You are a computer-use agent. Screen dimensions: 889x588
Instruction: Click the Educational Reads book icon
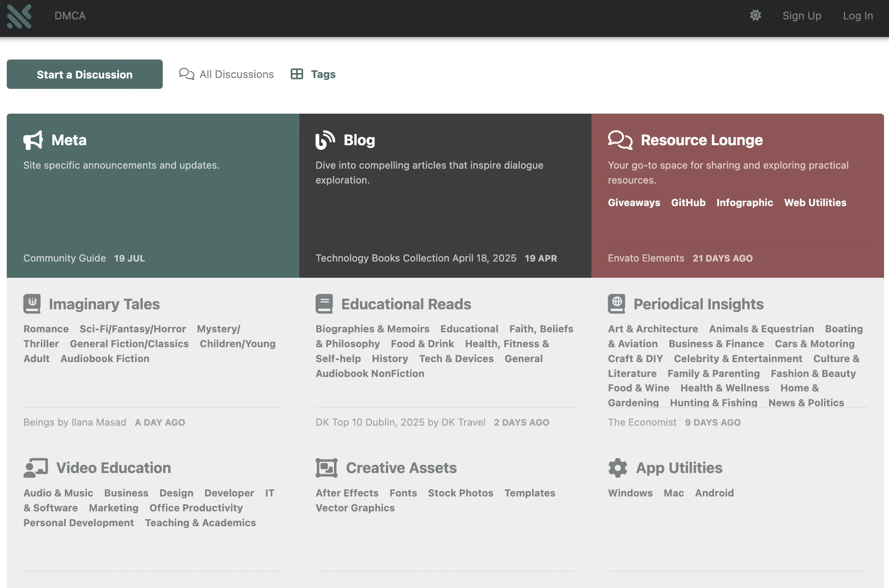click(x=324, y=304)
